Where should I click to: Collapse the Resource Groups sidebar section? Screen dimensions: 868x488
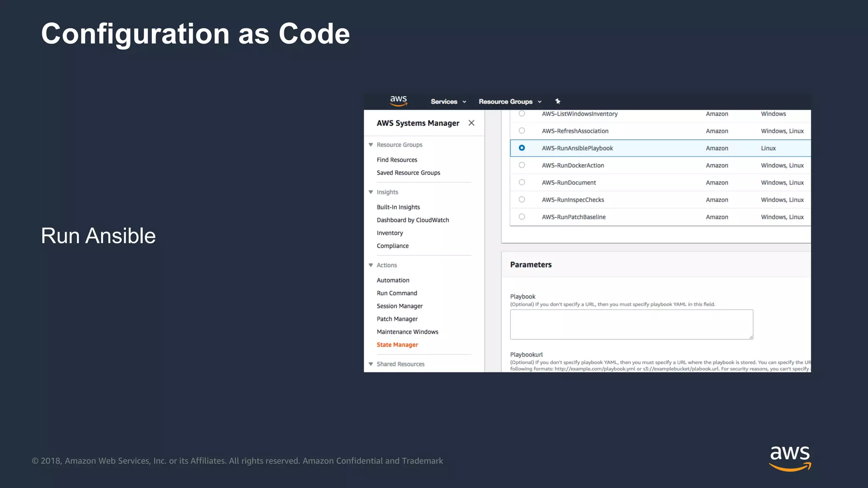tap(371, 145)
